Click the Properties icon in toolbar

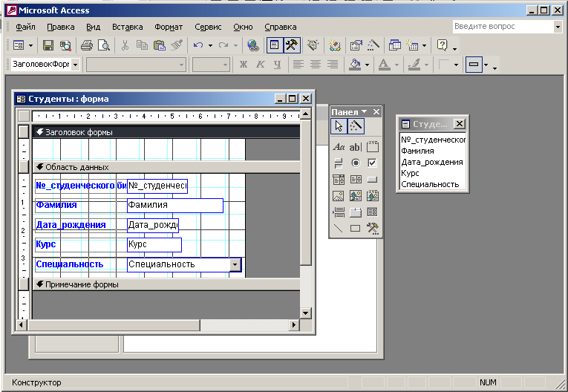pyautogui.click(x=356, y=45)
